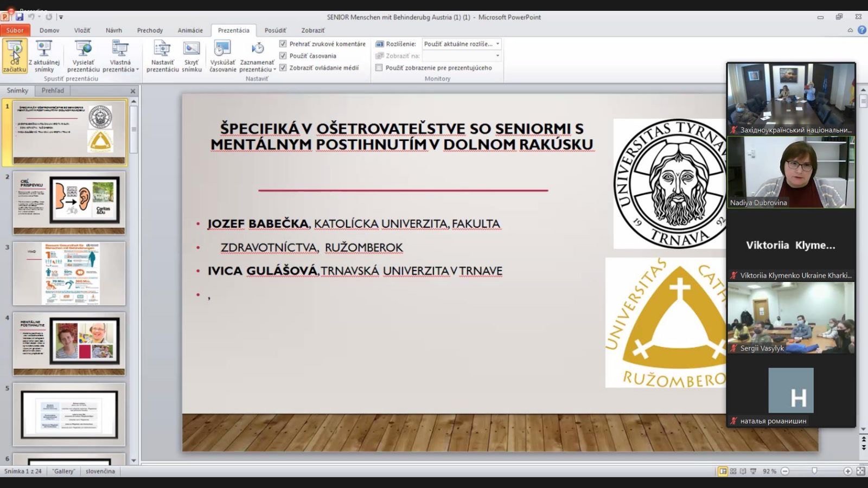Viewport: 868px width, 488px height.
Task: Click Skryť snímku to hide the slide
Action: (x=192, y=56)
